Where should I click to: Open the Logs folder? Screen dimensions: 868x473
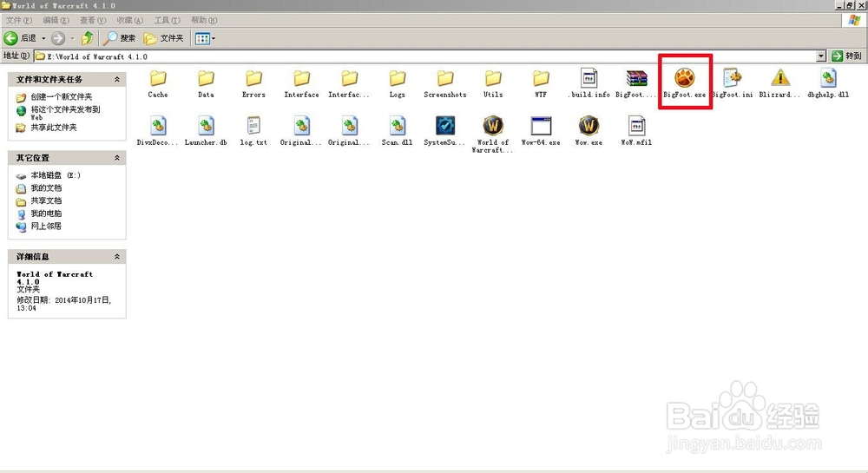[x=397, y=83]
